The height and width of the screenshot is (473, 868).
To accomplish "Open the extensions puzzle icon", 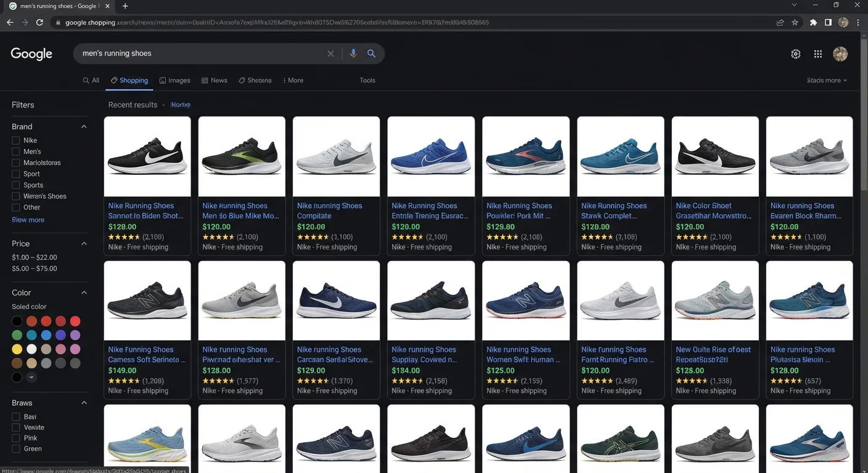I will click(x=813, y=22).
